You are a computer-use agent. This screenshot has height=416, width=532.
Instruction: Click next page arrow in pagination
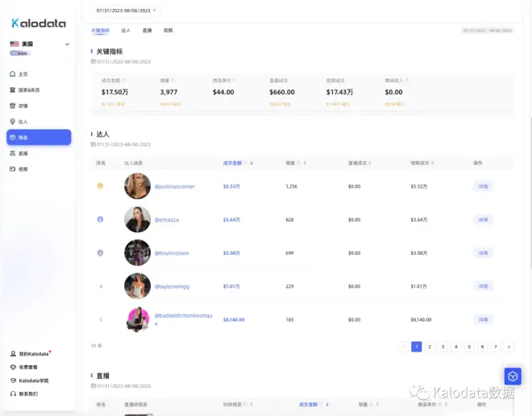coord(509,347)
